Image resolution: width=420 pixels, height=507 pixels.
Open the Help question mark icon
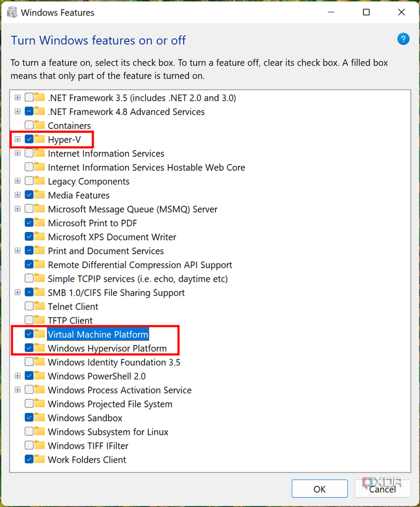[403, 39]
